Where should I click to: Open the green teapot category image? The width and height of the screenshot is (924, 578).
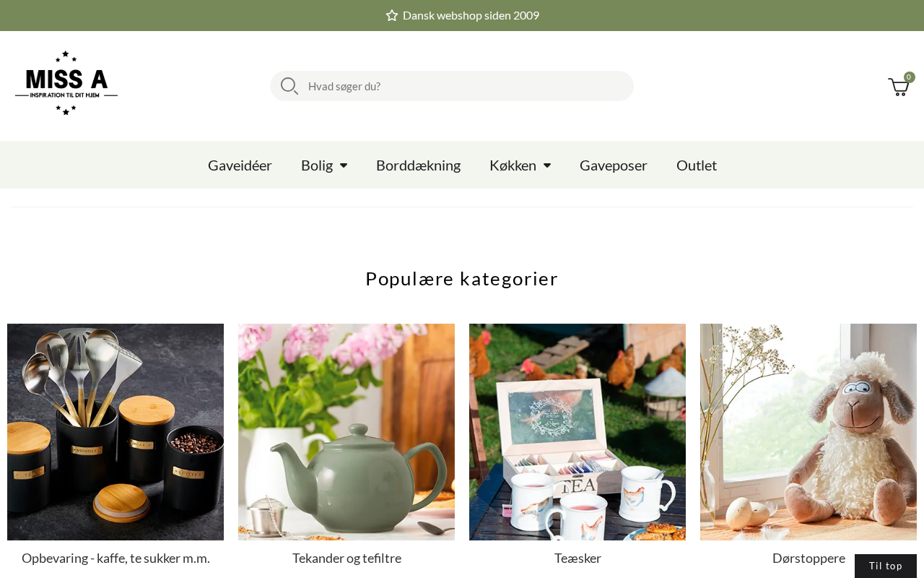(346, 432)
